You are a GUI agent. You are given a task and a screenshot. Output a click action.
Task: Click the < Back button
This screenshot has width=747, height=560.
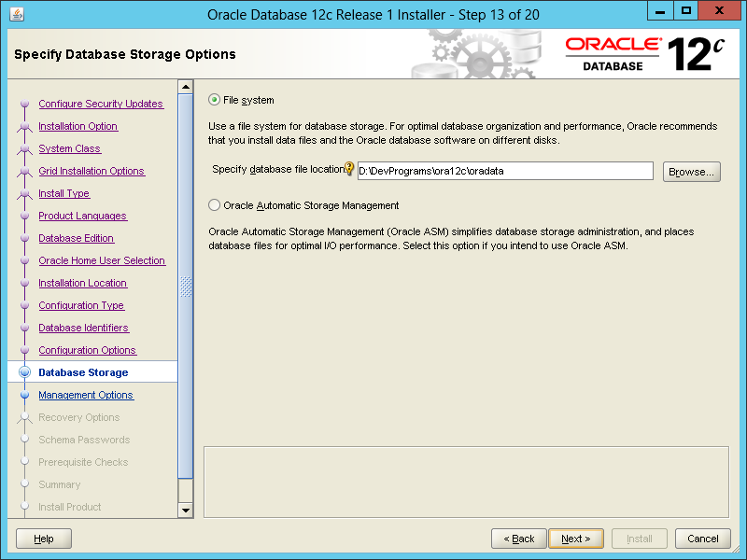pyautogui.click(x=519, y=539)
